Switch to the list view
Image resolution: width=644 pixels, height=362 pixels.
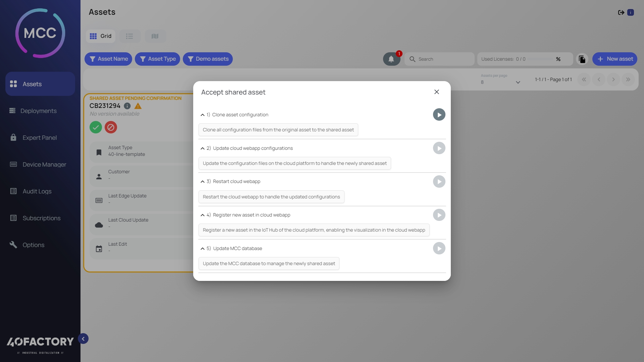click(129, 36)
